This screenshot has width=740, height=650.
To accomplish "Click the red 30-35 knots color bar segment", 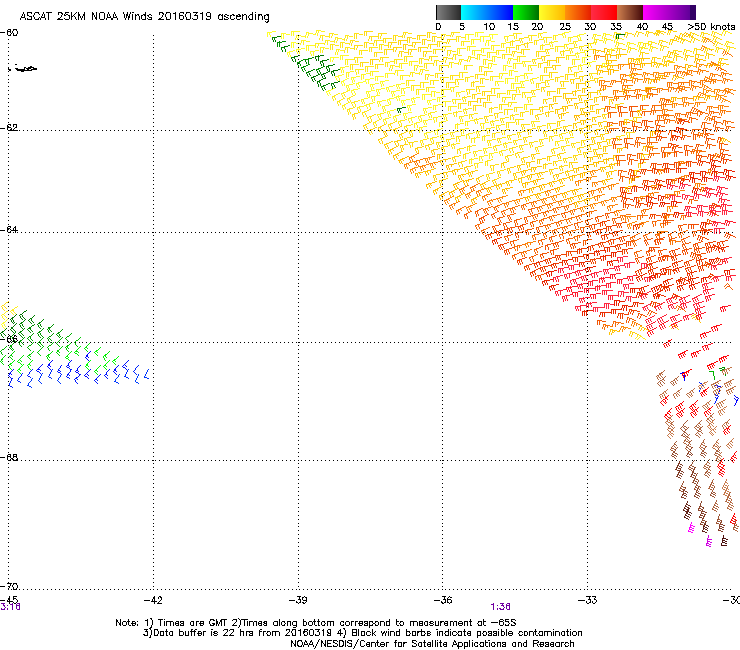I will pos(604,12).
